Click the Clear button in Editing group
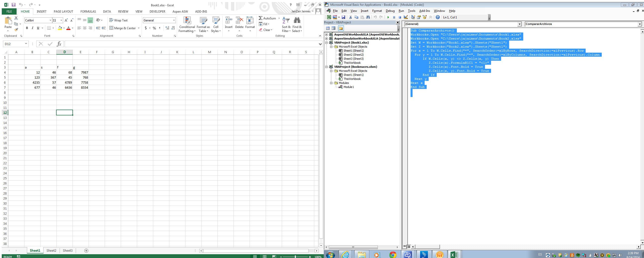 point(266,30)
